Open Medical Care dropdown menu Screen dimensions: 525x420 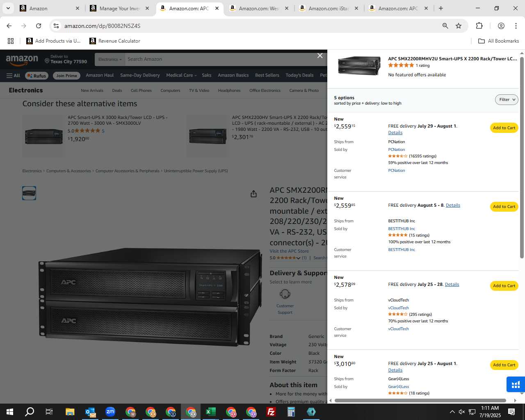181,75
